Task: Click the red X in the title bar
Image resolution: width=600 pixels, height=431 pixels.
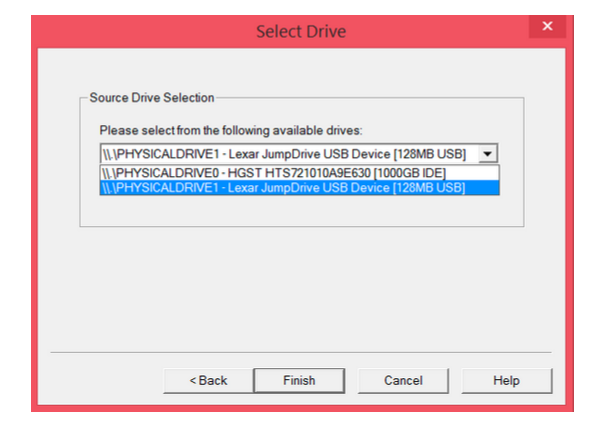Action: 546,28
